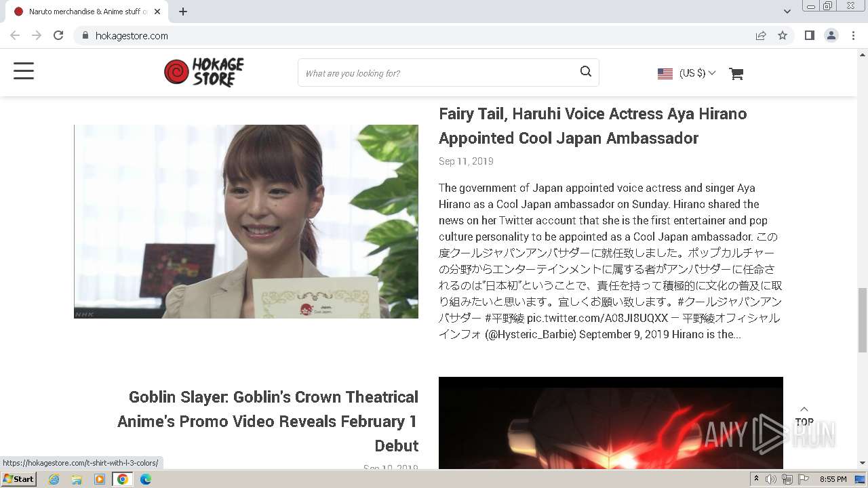
Task: Jump back to page top with the TOP button
Action: pos(804,416)
